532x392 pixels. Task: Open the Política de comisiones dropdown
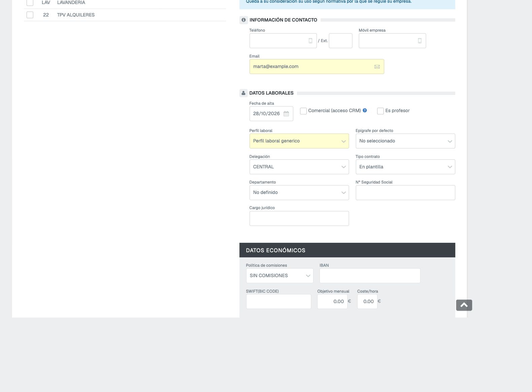click(x=279, y=275)
